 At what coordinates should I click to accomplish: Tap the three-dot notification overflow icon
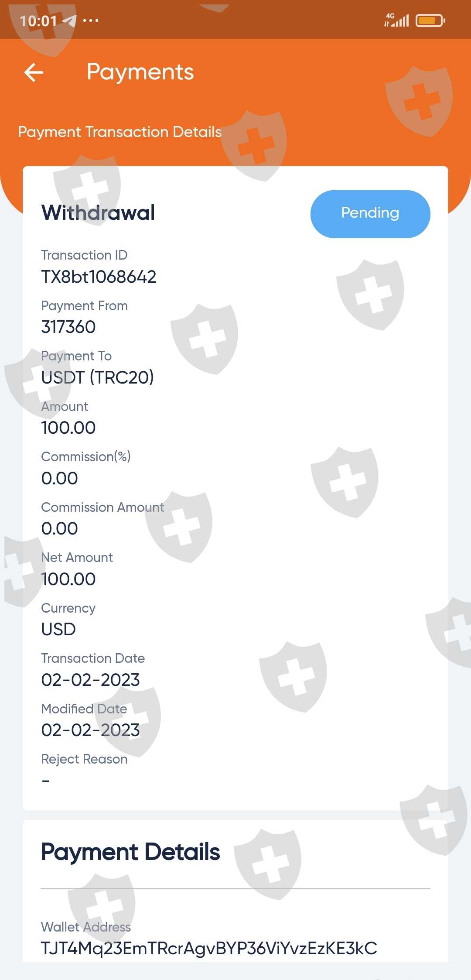(x=91, y=21)
